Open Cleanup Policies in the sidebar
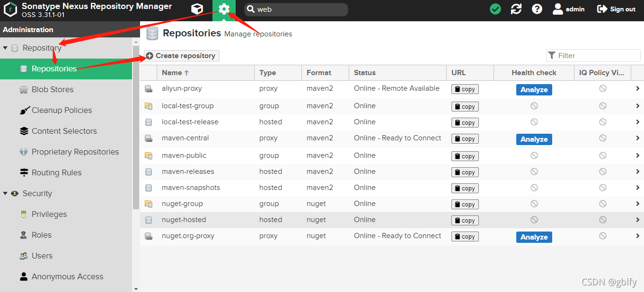The image size is (644, 292). [x=66, y=110]
